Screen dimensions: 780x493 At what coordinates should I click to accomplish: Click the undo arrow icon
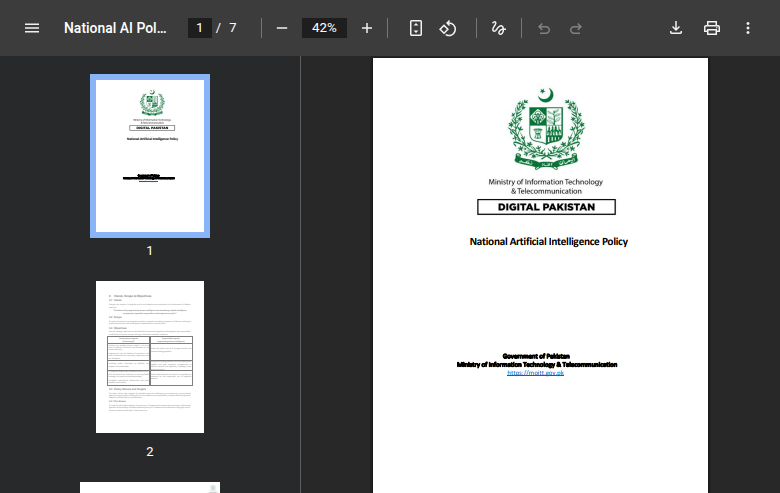(x=544, y=28)
